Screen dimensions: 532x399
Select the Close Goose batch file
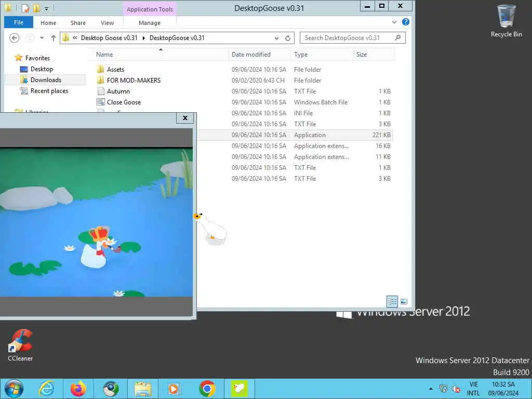(x=124, y=102)
